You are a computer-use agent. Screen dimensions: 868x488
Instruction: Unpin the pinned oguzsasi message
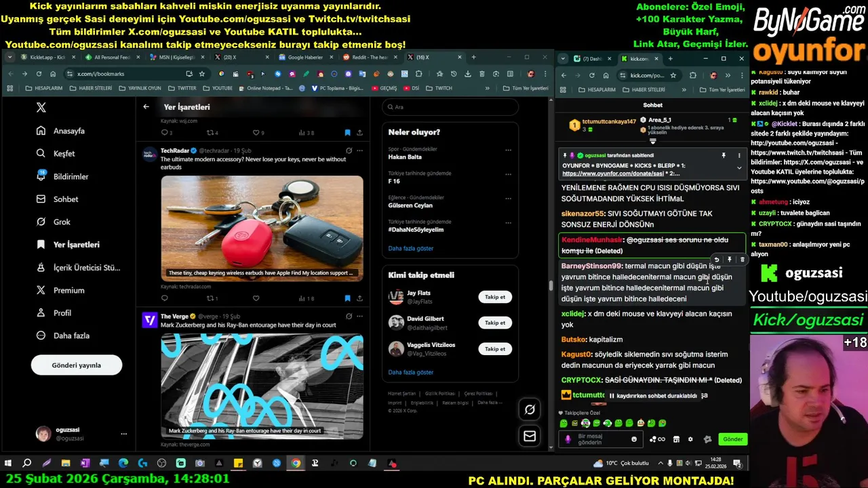click(x=724, y=156)
